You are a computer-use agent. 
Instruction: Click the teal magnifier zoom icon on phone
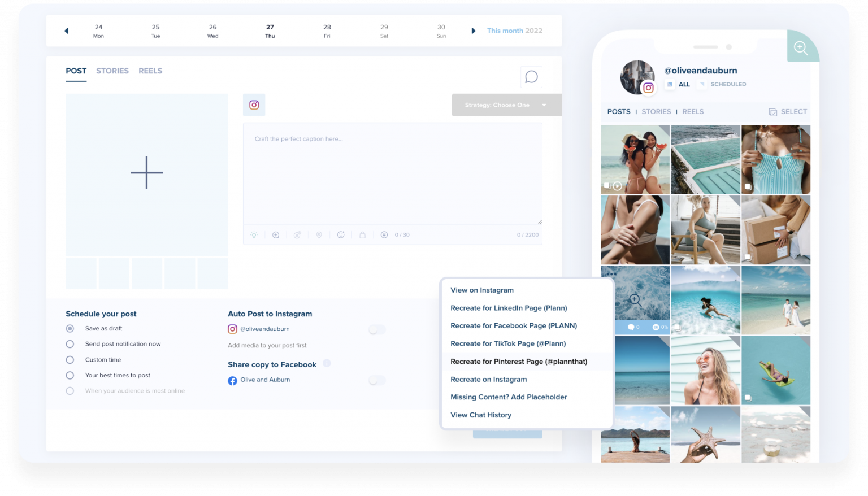[801, 48]
